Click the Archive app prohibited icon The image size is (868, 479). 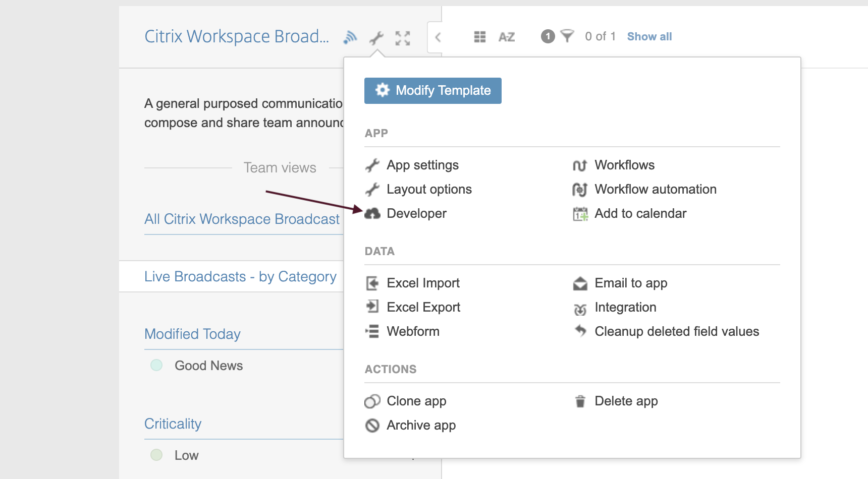tap(372, 426)
